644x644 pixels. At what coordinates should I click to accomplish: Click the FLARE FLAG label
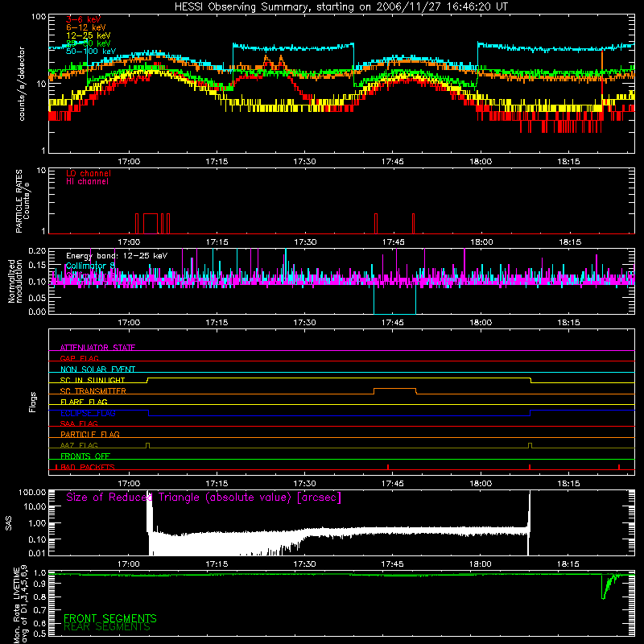pos(84,402)
